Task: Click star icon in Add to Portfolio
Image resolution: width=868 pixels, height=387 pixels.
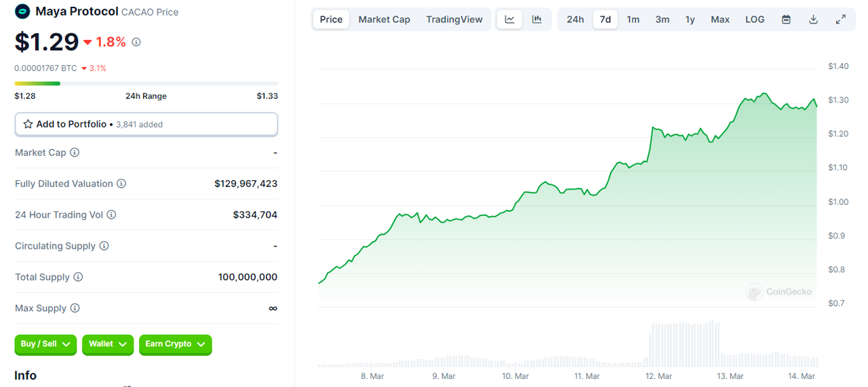Action: pyautogui.click(x=28, y=124)
